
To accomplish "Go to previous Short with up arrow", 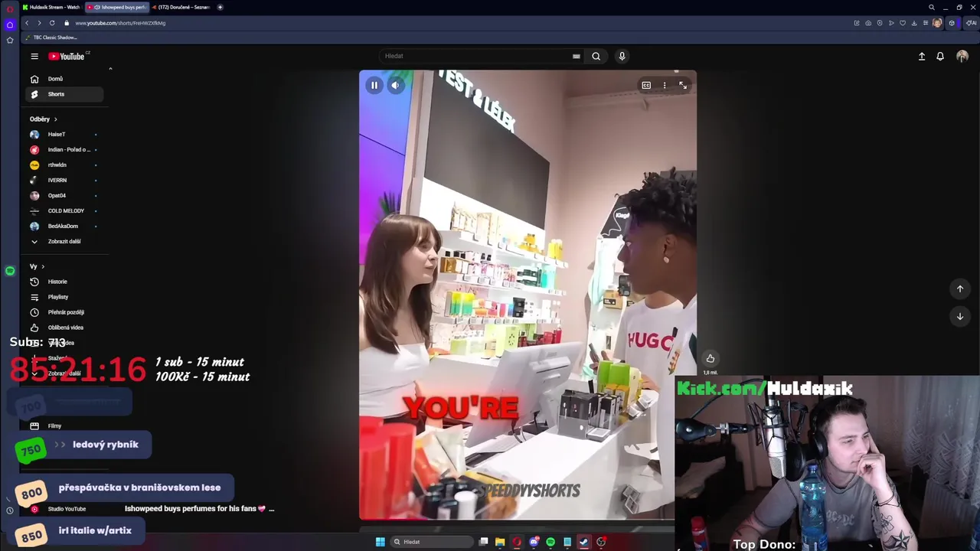I will [960, 289].
